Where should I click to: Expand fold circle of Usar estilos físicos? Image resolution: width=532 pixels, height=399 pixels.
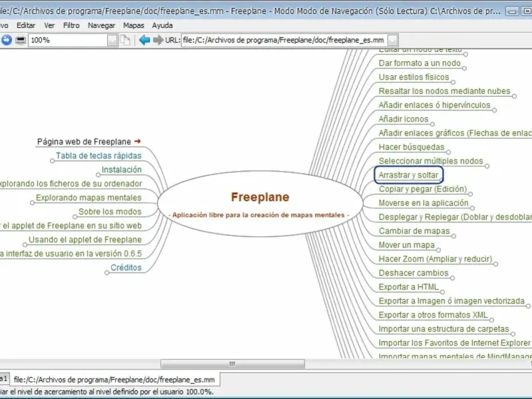click(x=453, y=82)
